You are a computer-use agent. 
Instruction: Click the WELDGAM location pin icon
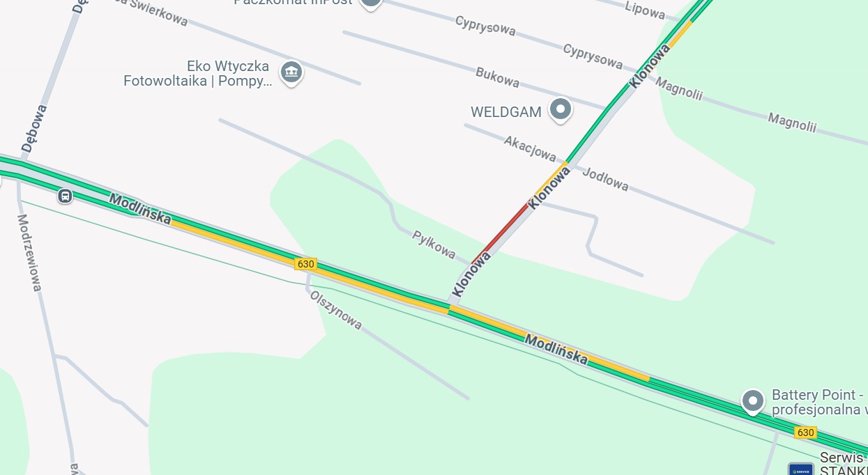(x=561, y=110)
